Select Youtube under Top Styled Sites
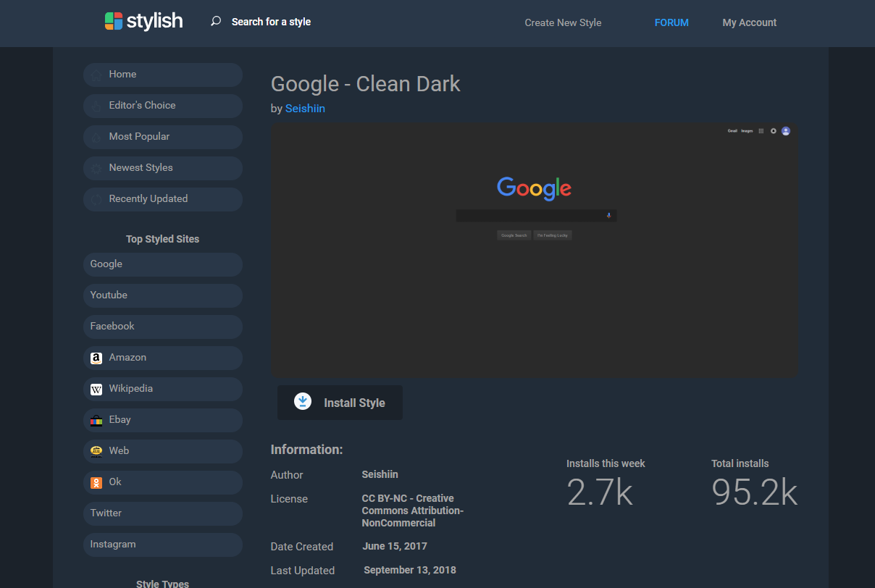This screenshot has height=588, width=875. tap(163, 295)
